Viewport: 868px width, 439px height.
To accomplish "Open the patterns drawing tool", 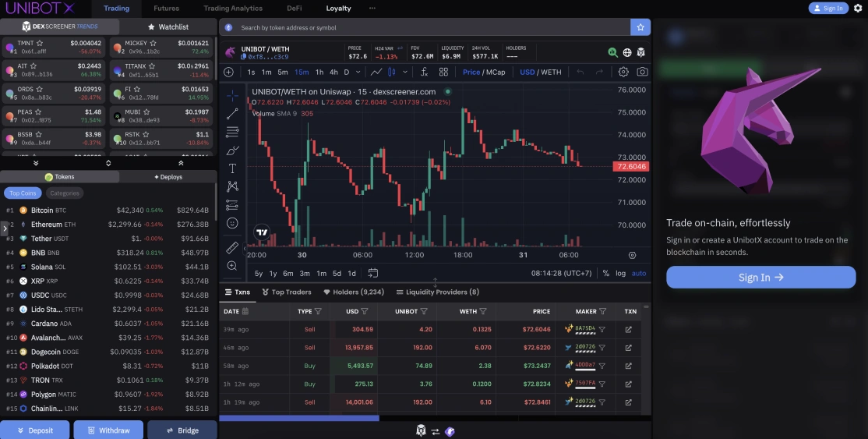I will point(232,187).
